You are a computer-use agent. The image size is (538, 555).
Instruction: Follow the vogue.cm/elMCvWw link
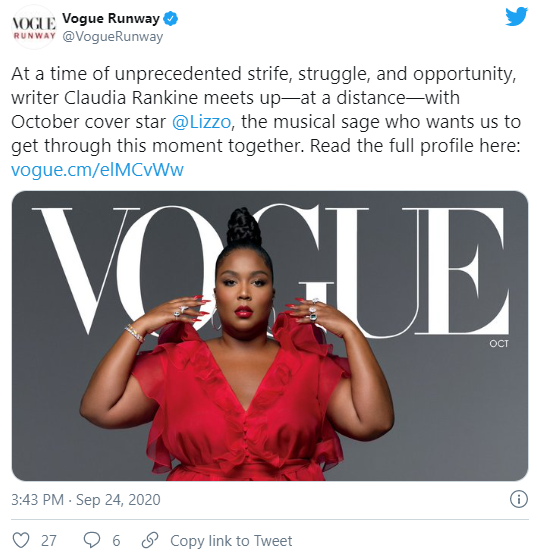tap(97, 170)
